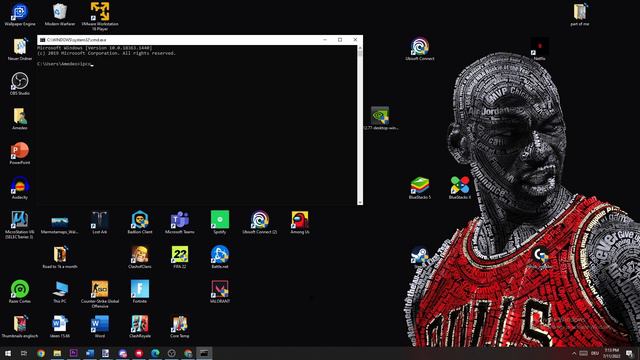Open the Battle.net launcher shortcut

tap(220, 257)
